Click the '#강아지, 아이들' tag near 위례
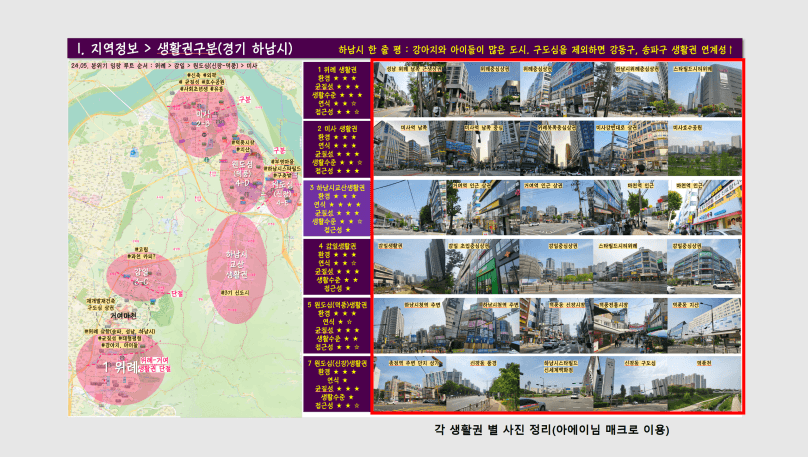This screenshot has width=808, height=457. [119, 345]
